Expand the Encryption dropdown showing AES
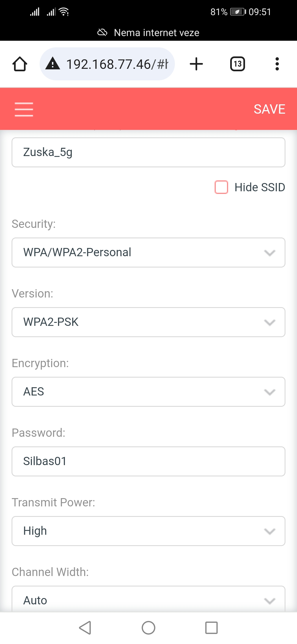Image resolution: width=297 pixels, height=644 pixels. coord(148,392)
